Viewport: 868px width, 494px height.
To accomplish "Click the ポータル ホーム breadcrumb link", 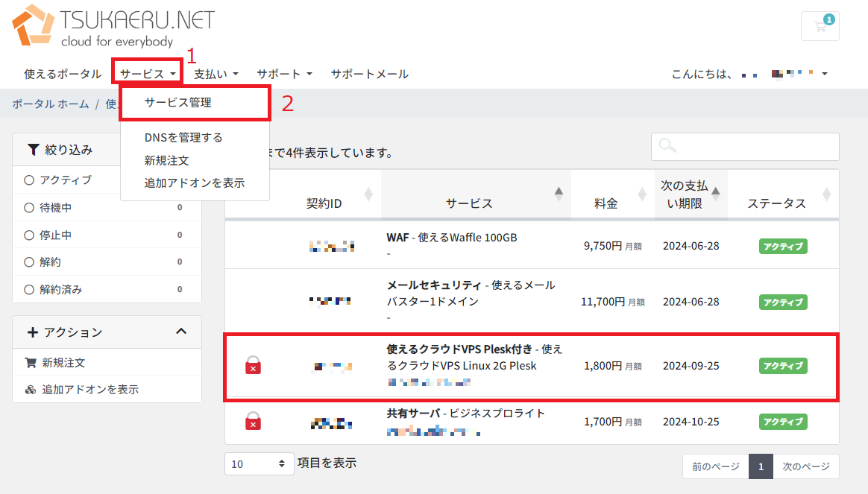I will pos(51,104).
